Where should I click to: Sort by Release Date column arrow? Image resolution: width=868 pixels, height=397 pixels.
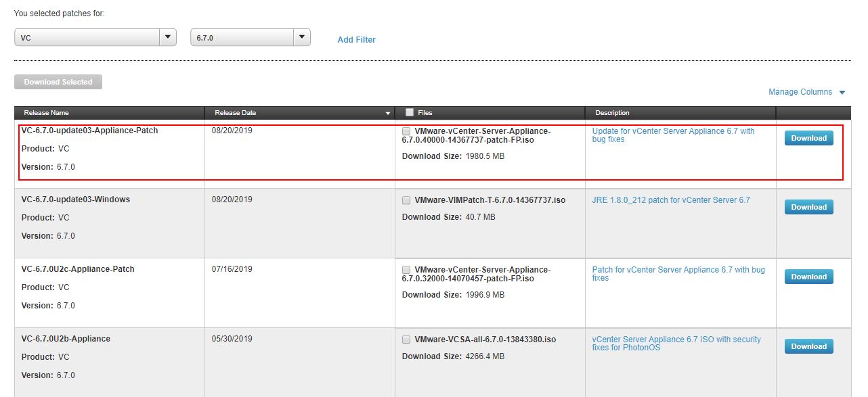[388, 113]
